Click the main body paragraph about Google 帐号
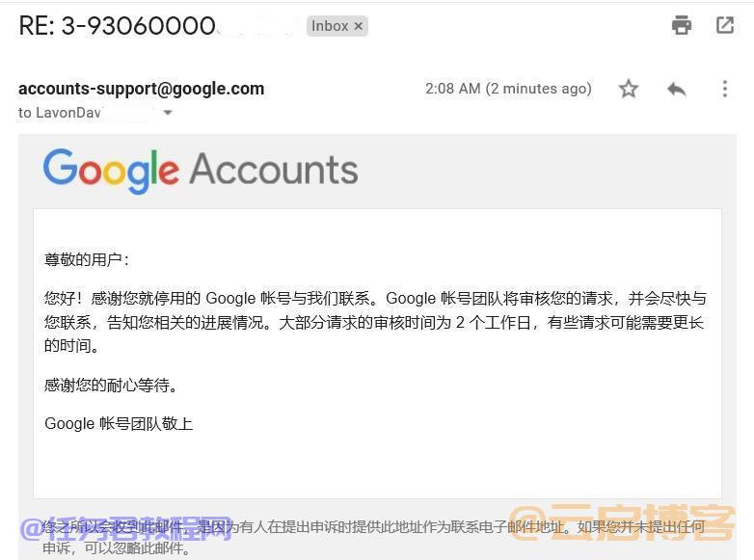 click(x=375, y=322)
